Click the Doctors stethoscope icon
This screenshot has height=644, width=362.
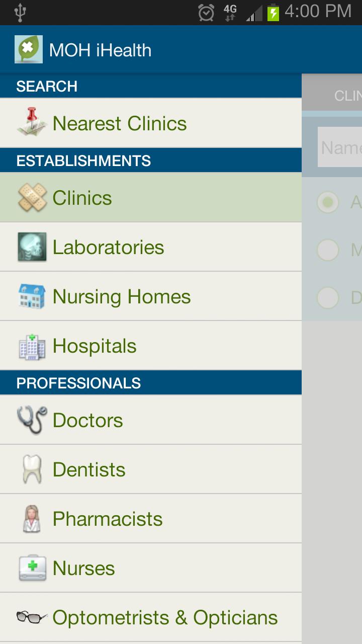[31, 420]
